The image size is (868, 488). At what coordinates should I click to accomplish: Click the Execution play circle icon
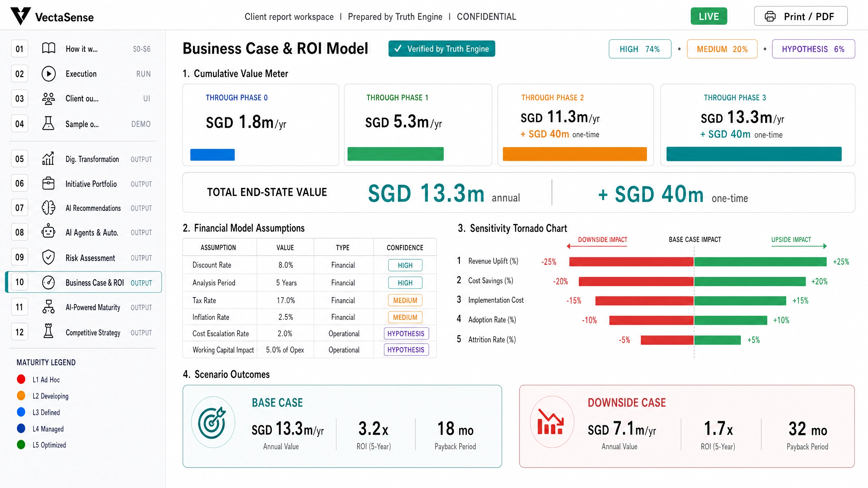click(48, 74)
